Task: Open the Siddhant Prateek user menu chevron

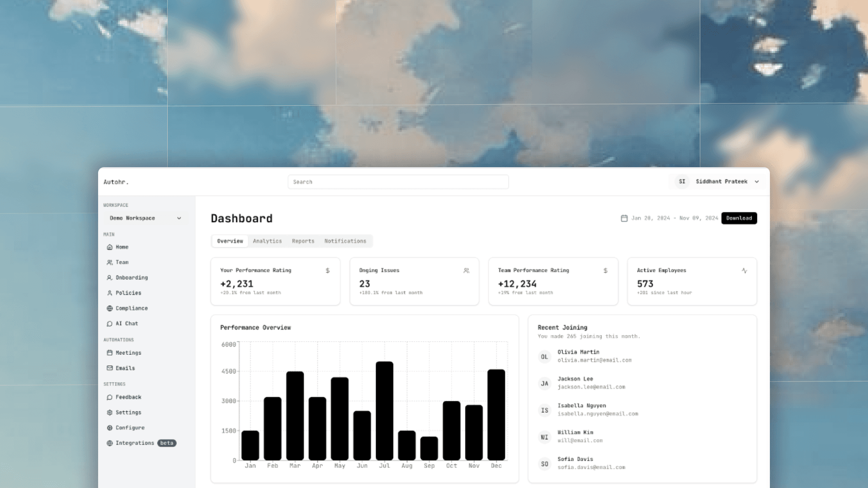Action: 757,182
